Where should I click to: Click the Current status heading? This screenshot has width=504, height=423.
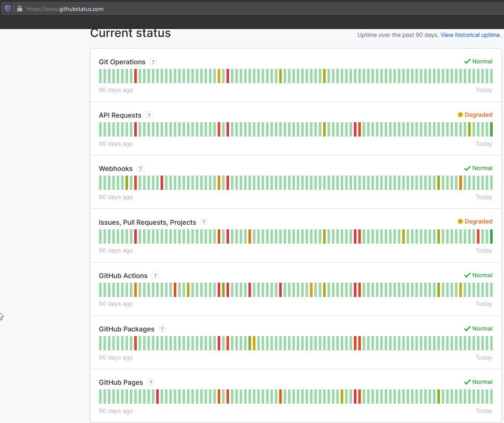(x=131, y=33)
